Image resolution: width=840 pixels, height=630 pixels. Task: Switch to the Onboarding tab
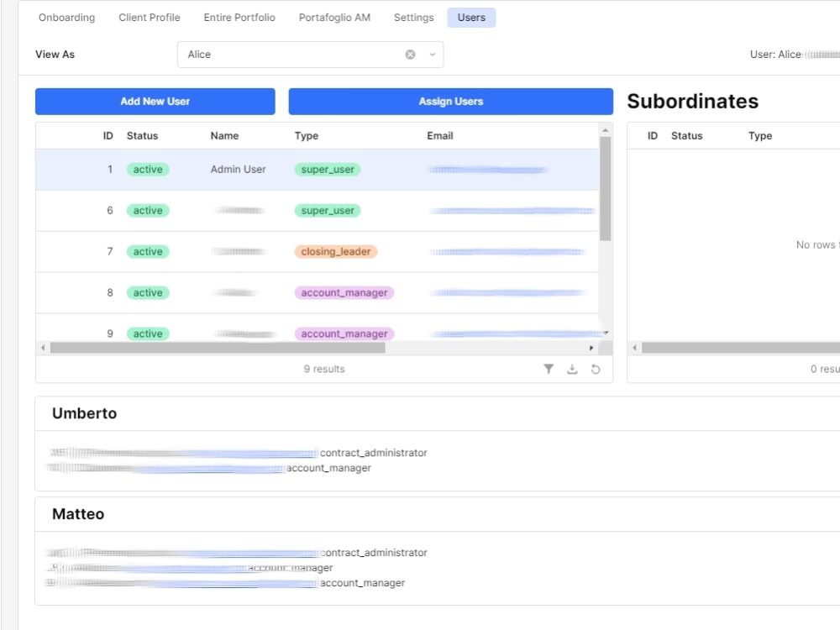[66, 17]
